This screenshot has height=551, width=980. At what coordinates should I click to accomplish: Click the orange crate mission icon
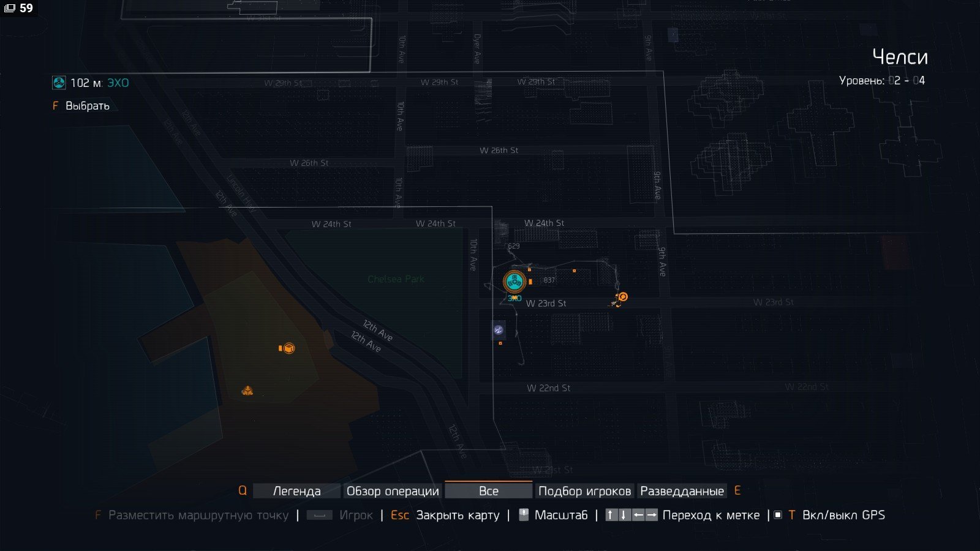point(288,348)
